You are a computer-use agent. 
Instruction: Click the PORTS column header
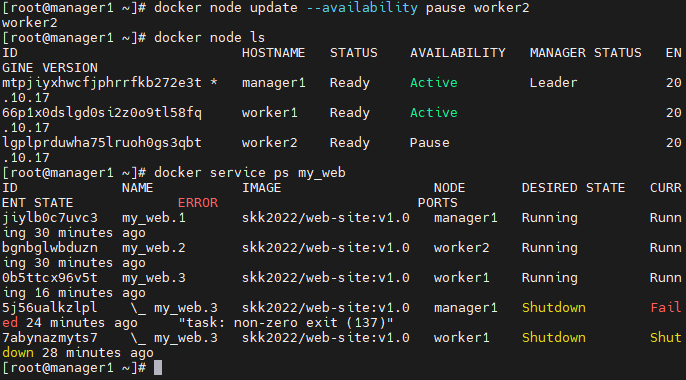[x=438, y=203]
